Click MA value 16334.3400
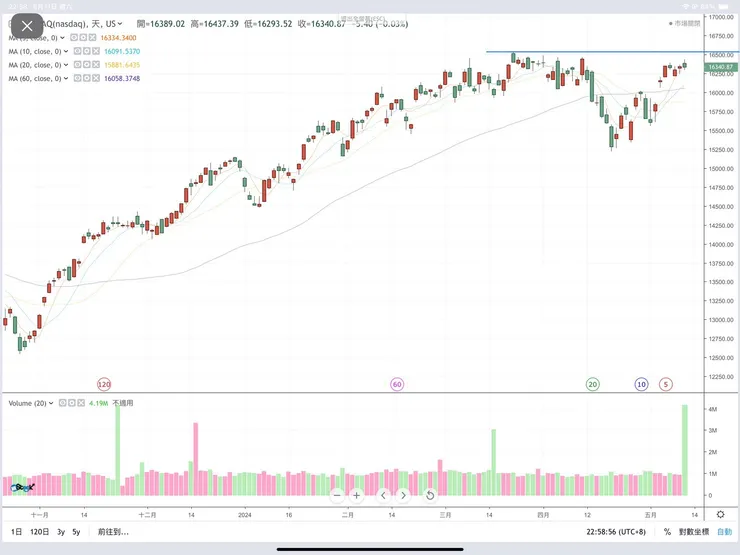Image resolution: width=740 pixels, height=555 pixels. click(118, 38)
